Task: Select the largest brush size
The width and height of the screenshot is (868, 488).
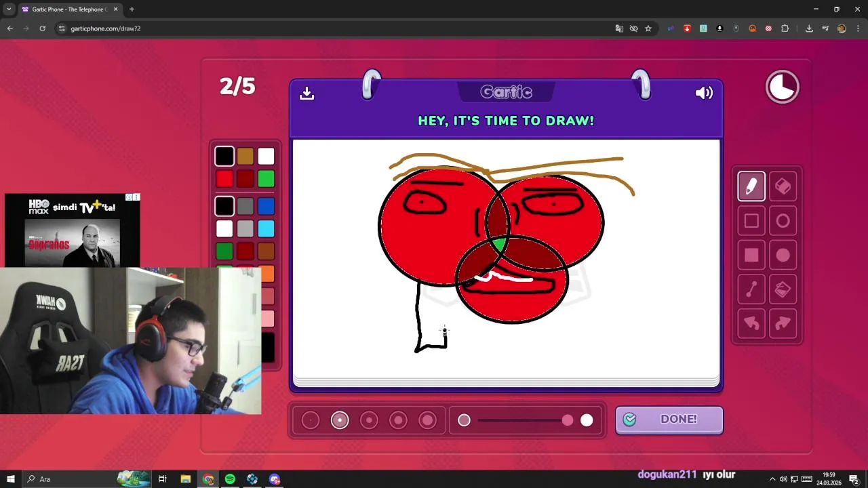Action: tap(427, 420)
